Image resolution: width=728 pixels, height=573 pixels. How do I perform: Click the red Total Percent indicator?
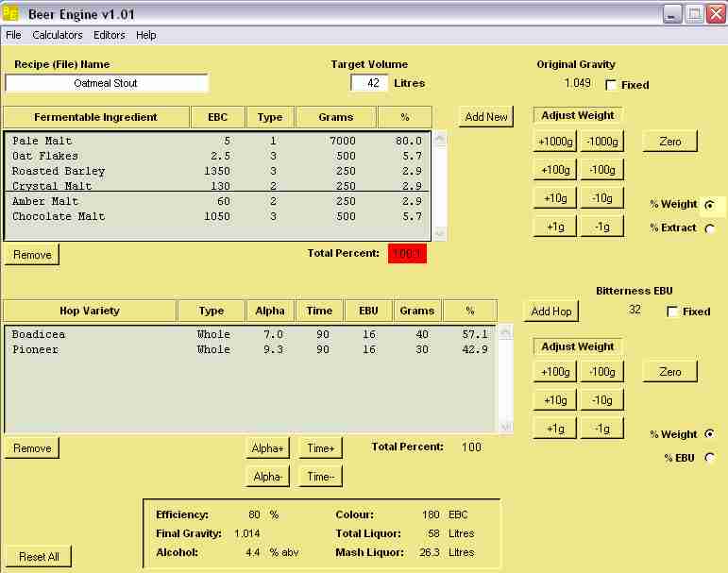pyautogui.click(x=407, y=254)
